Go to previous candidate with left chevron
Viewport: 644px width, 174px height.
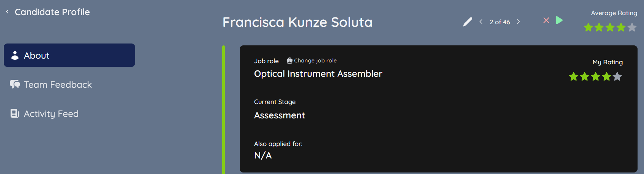pyautogui.click(x=481, y=22)
